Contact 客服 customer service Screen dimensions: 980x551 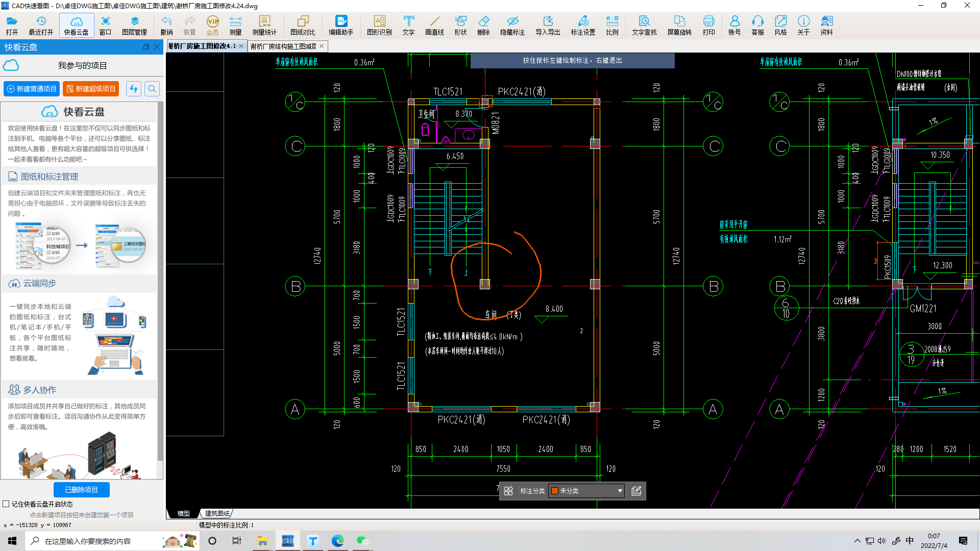[x=757, y=25]
